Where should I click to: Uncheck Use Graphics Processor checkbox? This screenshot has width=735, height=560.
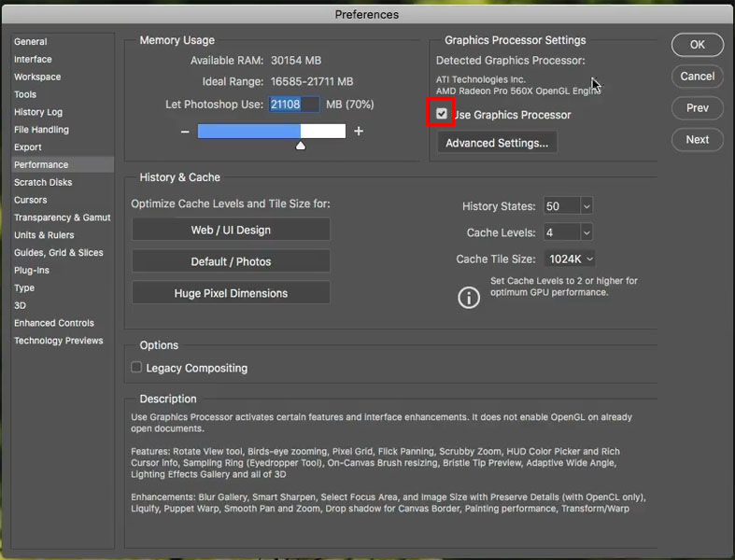click(x=441, y=114)
